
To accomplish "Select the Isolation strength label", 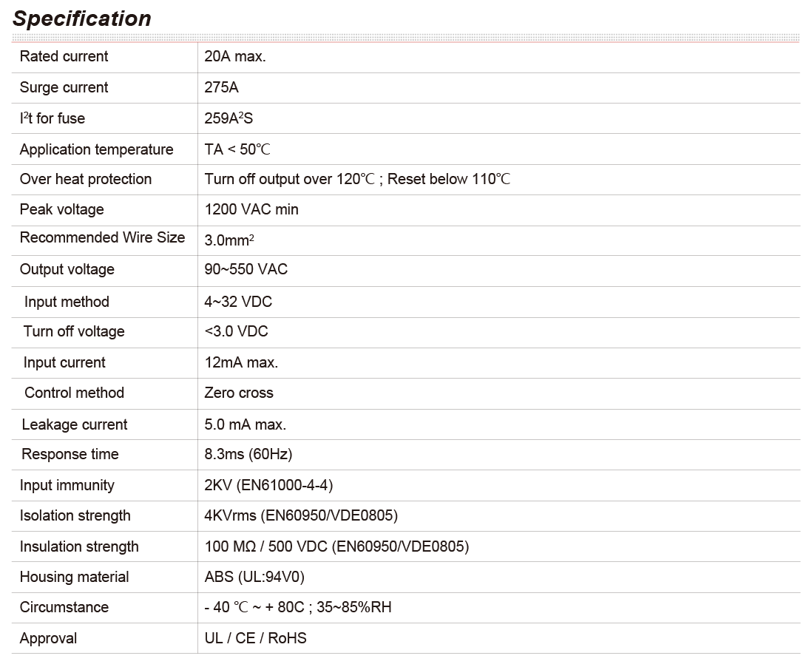I will (75, 515).
